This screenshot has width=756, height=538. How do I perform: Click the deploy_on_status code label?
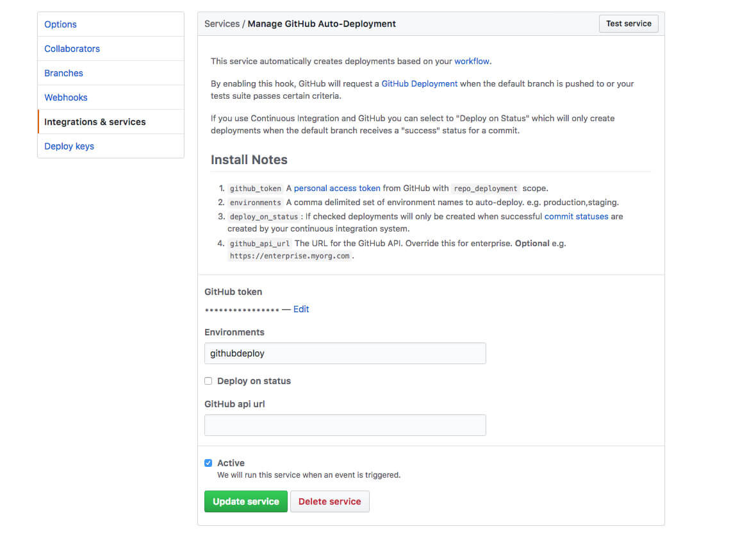[264, 217]
